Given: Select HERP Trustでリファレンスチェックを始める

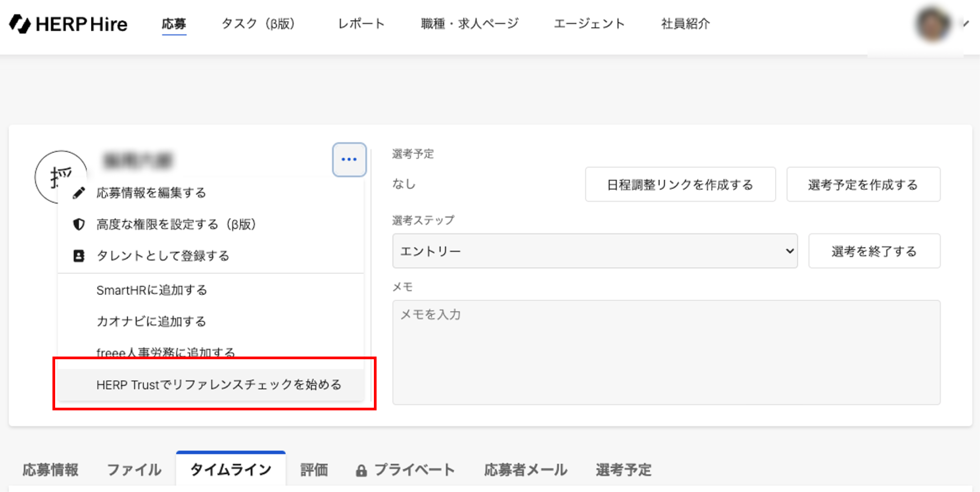Looking at the screenshot, I should tap(211, 385).
